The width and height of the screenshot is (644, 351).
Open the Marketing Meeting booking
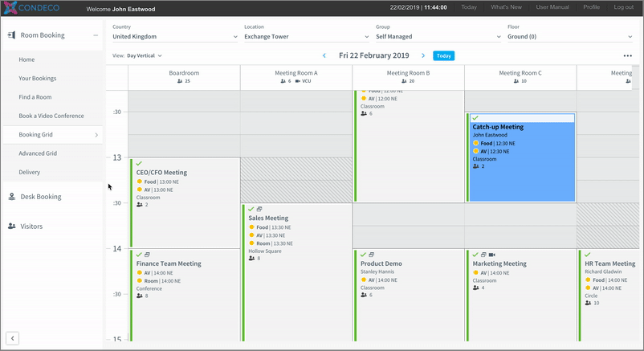(521, 295)
